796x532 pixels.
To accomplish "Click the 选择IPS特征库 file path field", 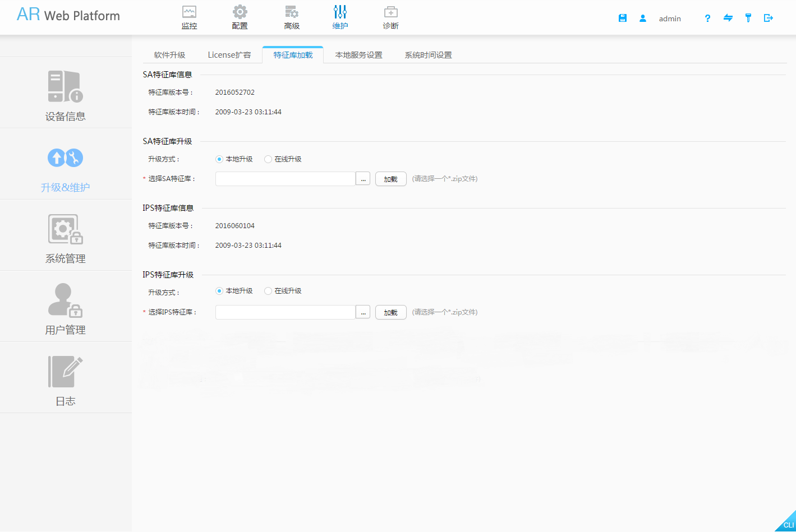I will coord(286,312).
